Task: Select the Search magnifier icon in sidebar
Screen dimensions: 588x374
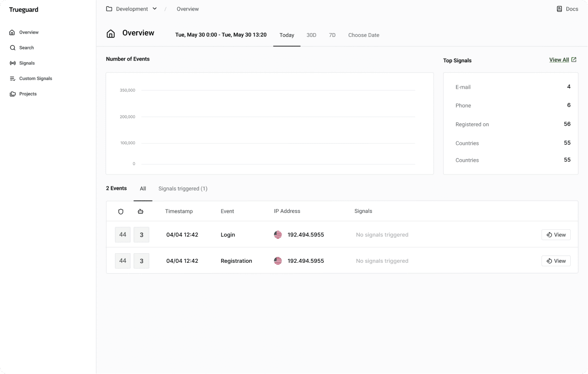Action: [x=12, y=47]
